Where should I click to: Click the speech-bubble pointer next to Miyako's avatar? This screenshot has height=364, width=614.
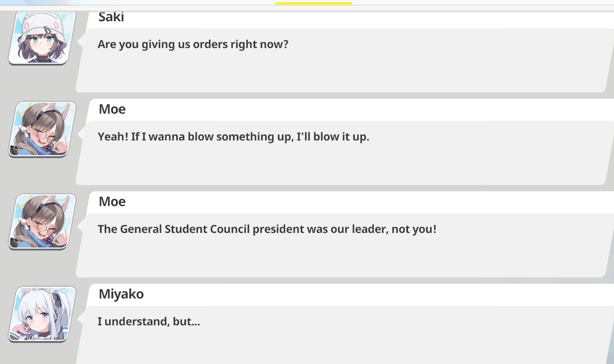click(x=81, y=317)
